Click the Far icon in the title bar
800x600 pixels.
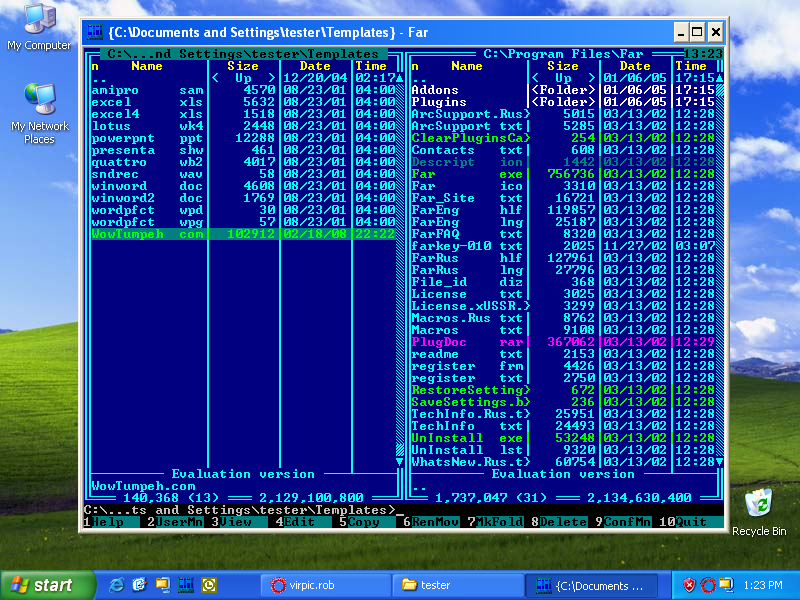(x=95, y=33)
